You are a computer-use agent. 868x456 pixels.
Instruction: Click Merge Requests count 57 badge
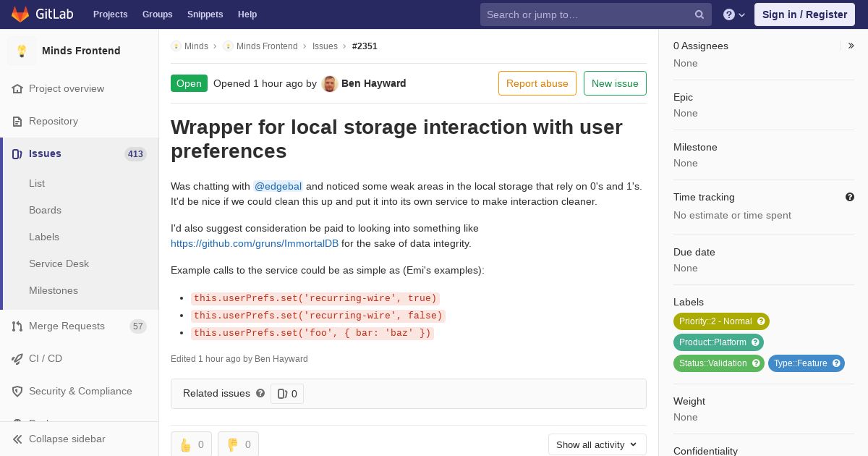coord(138,326)
